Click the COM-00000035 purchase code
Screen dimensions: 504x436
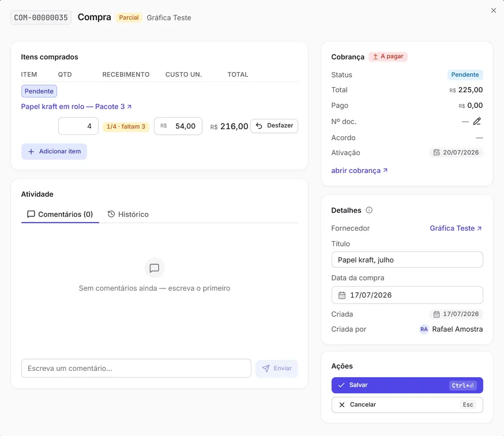[41, 17]
